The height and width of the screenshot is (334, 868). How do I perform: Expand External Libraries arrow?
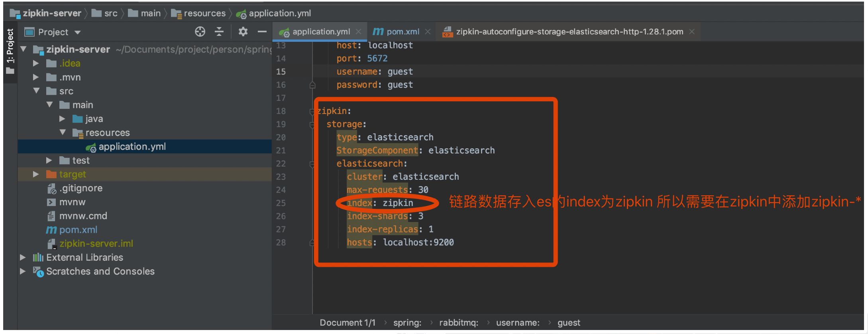click(x=23, y=257)
